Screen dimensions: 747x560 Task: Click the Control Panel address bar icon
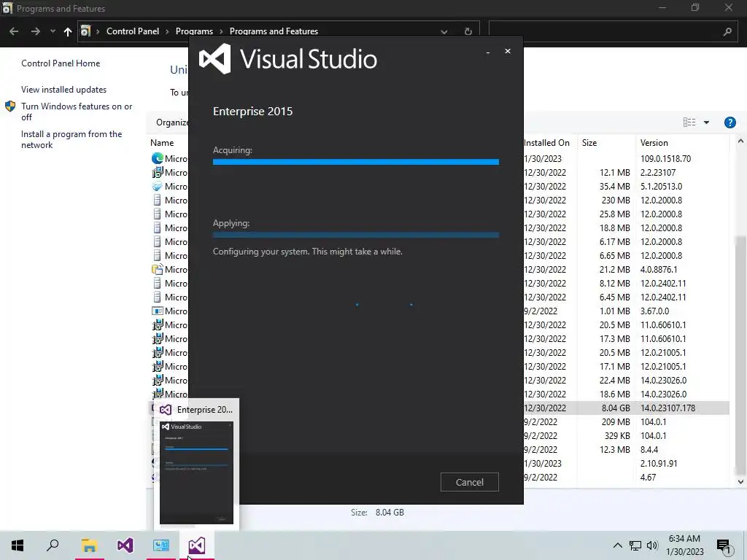pyautogui.click(x=85, y=31)
